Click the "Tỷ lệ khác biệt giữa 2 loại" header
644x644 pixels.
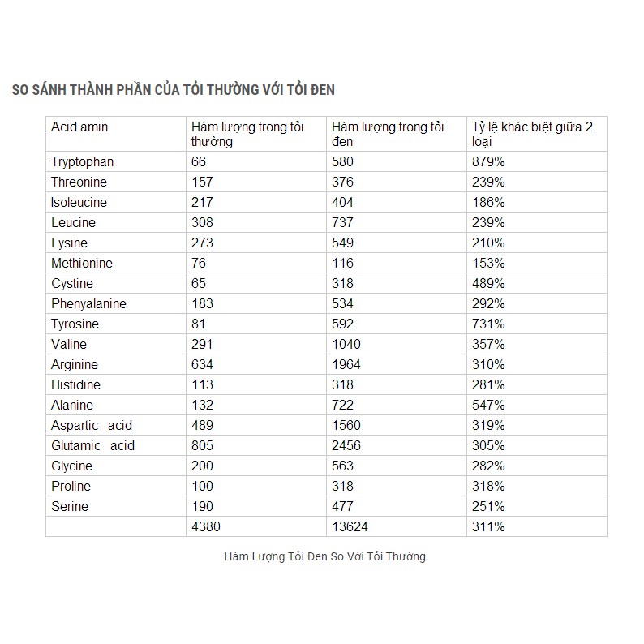[532, 134]
